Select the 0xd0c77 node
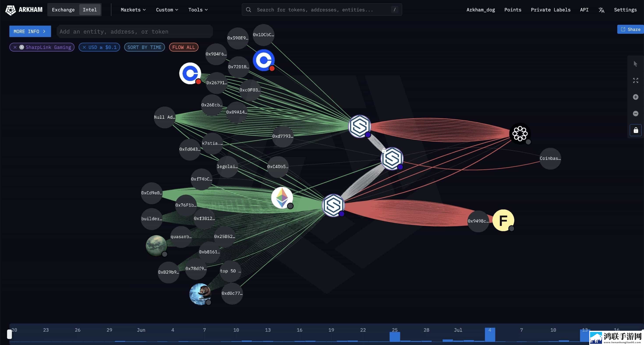 click(232, 293)
